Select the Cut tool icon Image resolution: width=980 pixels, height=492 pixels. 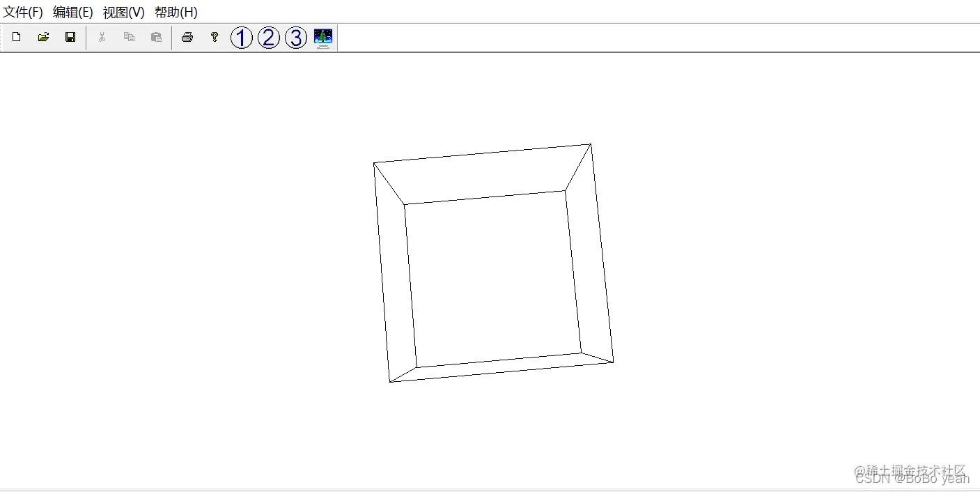coord(102,37)
